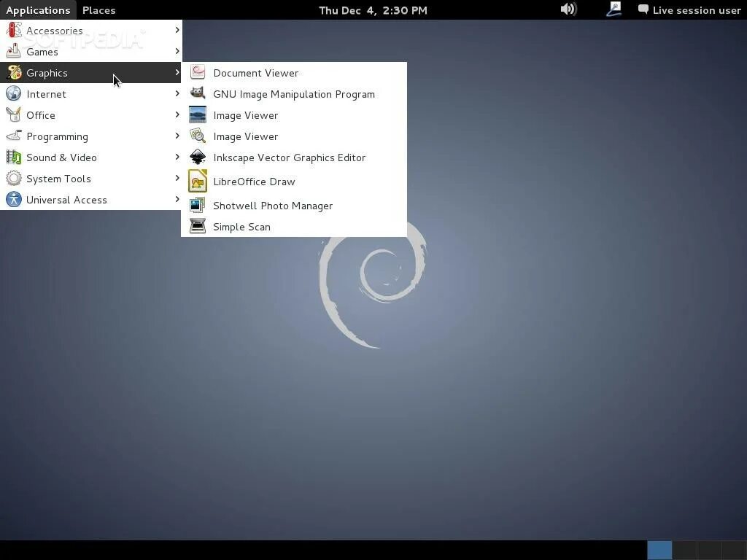Launch Simple Scan
747x560 pixels.
pyautogui.click(x=294, y=227)
